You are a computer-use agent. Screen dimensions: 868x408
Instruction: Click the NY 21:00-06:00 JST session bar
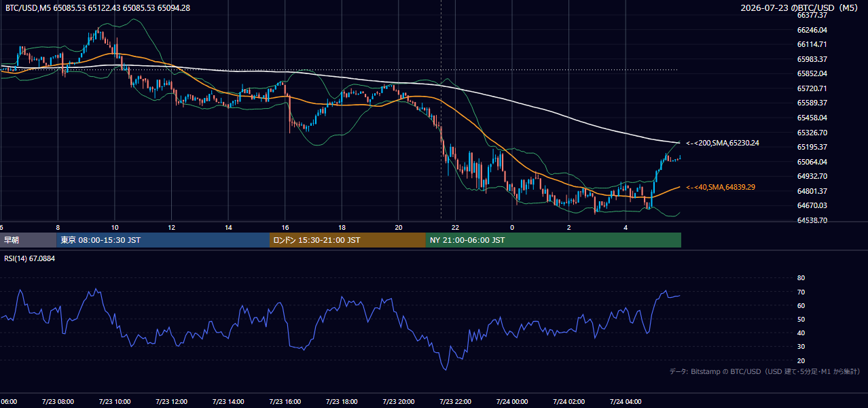pyautogui.click(x=554, y=240)
